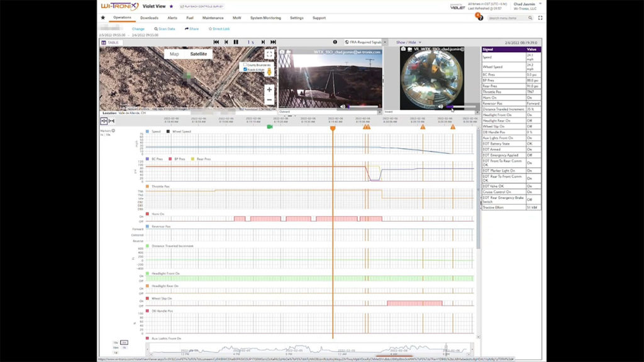Enable the County Boundaries checkbox

click(245, 65)
